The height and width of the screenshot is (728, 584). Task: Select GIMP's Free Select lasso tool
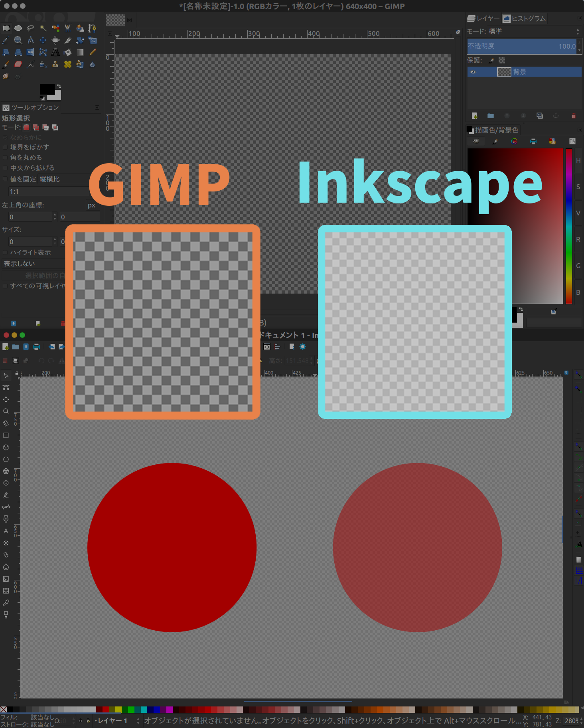click(x=31, y=28)
